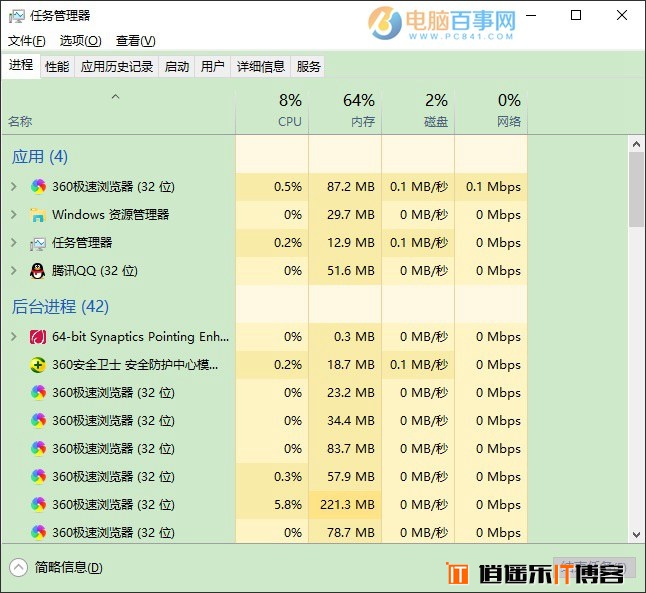Select the 360安全卫士 安全防护中心 row name
The width and height of the screenshot is (646, 593).
point(135,365)
